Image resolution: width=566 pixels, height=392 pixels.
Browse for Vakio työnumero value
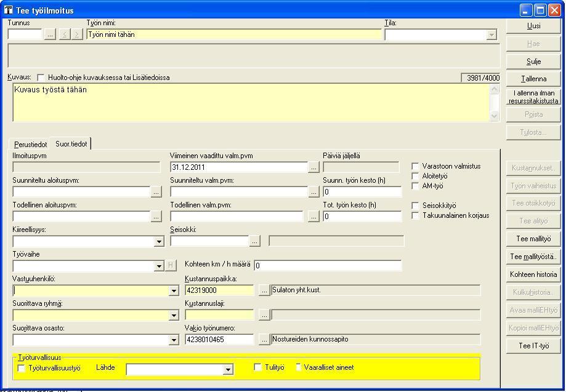(264, 340)
